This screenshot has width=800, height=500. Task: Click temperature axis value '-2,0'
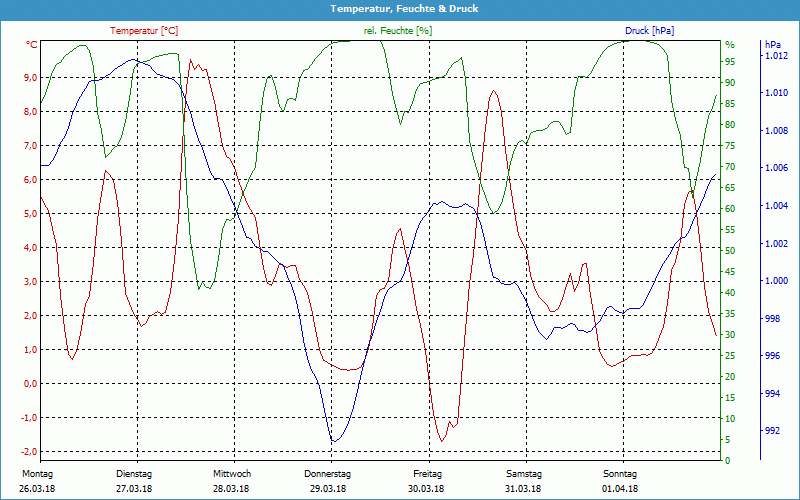(29, 452)
